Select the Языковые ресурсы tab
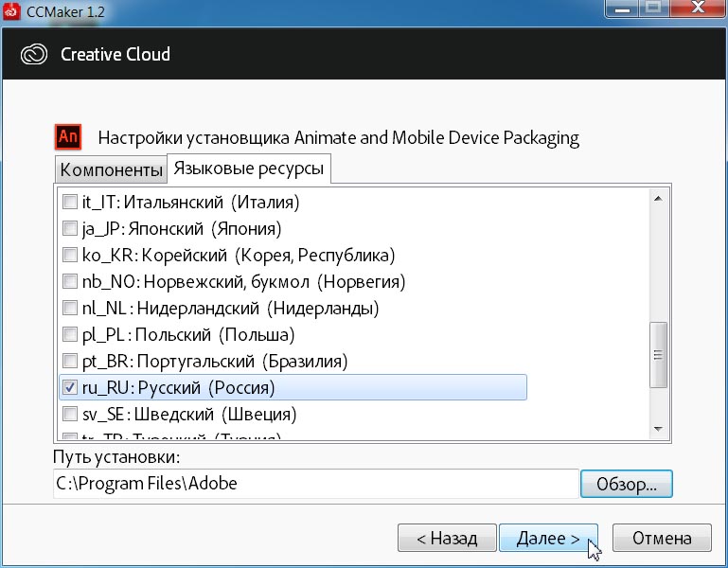The width and height of the screenshot is (728, 568). (x=249, y=169)
